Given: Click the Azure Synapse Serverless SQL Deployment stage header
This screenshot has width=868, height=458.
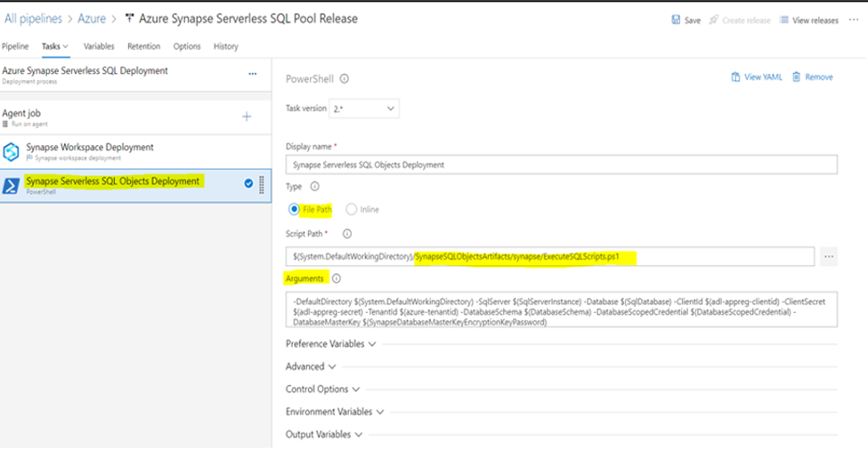Looking at the screenshot, I should [x=135, y=76].
